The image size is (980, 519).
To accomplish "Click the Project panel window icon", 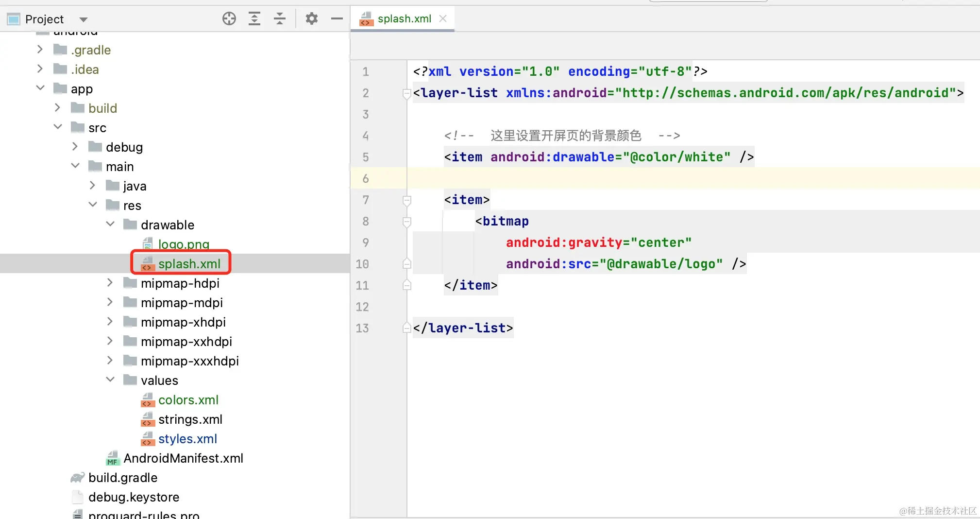I will coord(14,19).
